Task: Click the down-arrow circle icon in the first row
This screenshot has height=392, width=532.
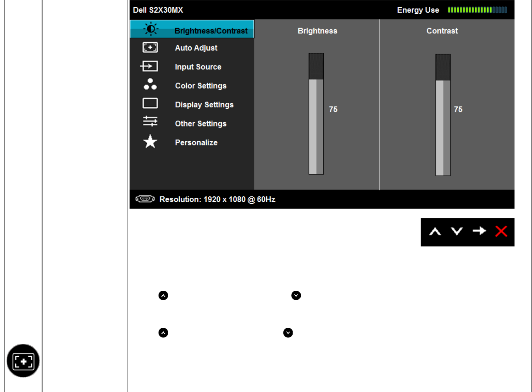Action: click(296, 296)
